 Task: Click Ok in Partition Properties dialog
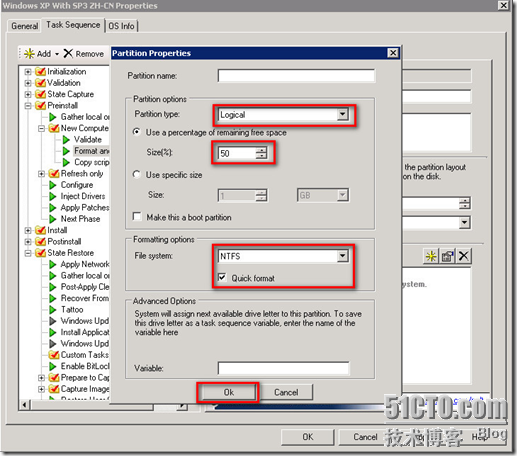click(228, 392)
